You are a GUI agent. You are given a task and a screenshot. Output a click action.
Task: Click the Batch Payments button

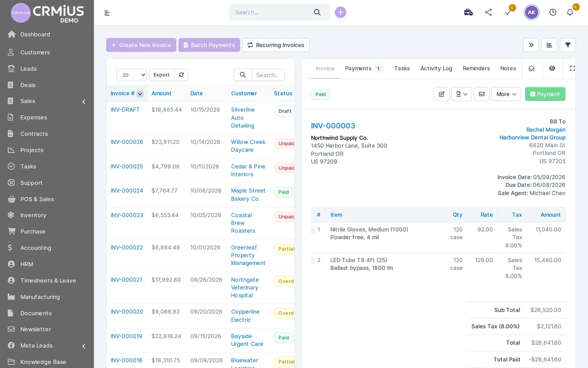[209, 45]
